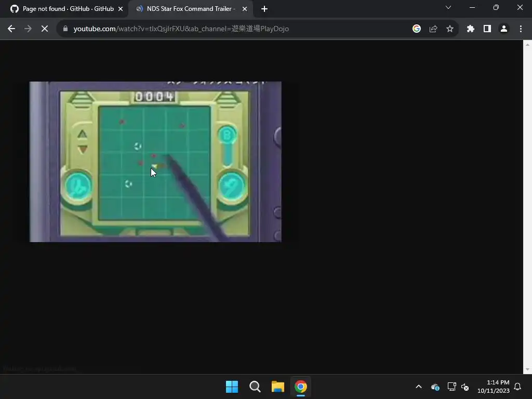The width and height of the screenshot is (532, 399).
Task: Show hidden system tray icons
Action: point(419,387)
